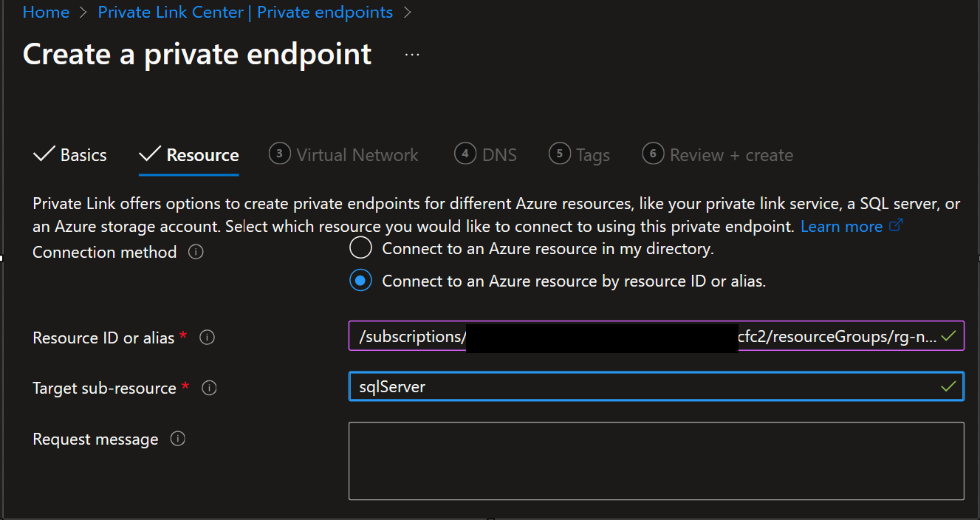This screenshot has width=980, height=520.
Task: Open the ellipsis more options menu
Action: pos(412,55)
